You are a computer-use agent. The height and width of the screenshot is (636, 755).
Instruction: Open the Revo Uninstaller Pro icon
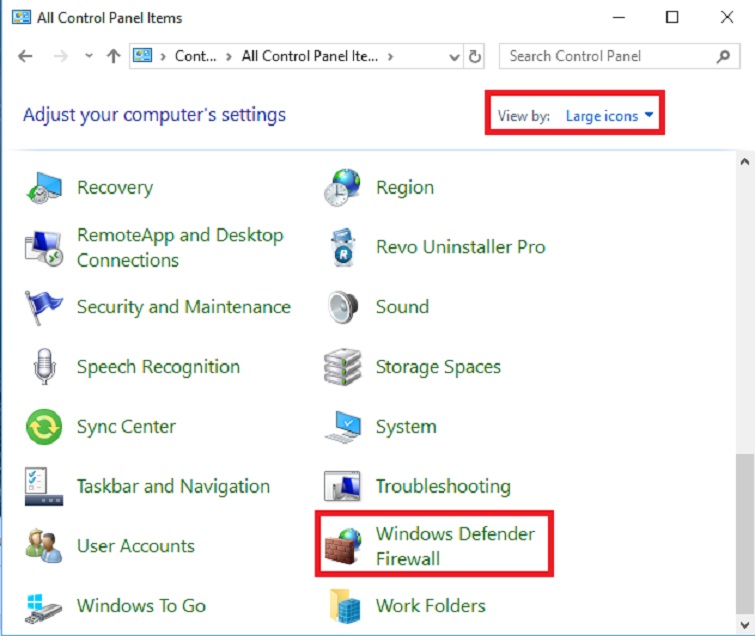(343, 247)
